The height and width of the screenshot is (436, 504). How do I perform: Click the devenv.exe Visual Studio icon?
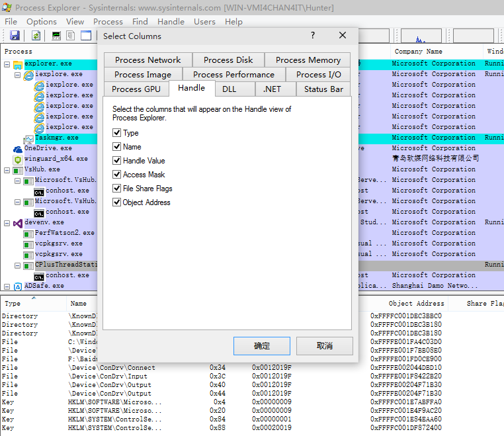(18, 223)
